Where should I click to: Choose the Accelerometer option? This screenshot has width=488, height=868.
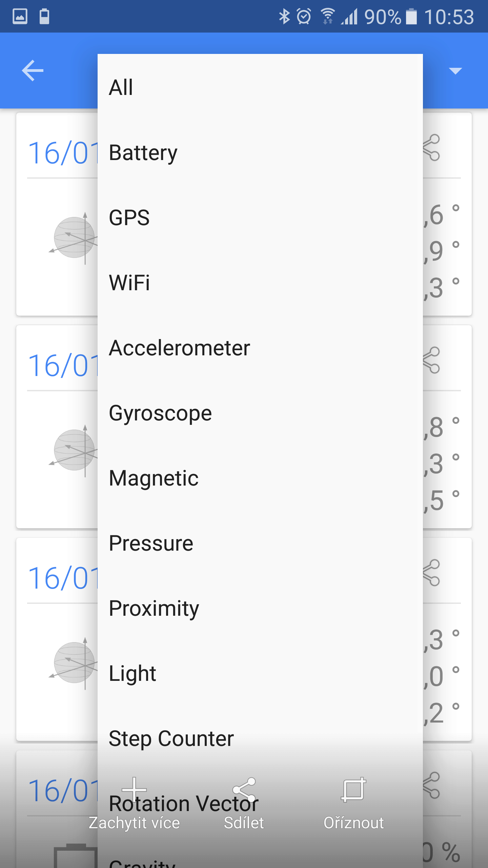pos(179,348)
